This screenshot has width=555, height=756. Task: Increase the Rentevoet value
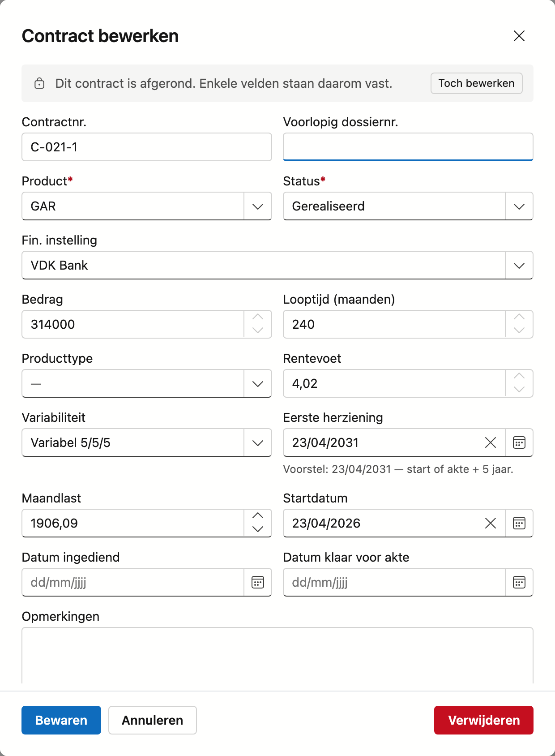(x=519, y=376)
